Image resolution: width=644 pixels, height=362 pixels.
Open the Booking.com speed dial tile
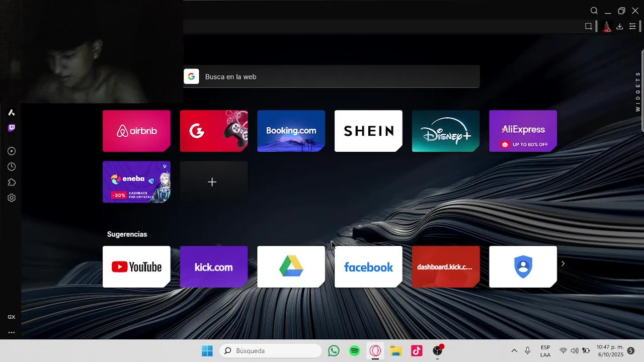click(x=291, y=131)
